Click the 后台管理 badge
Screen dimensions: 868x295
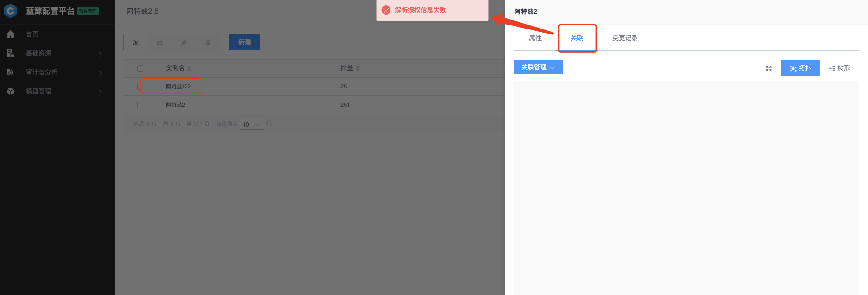pos(88,11)
